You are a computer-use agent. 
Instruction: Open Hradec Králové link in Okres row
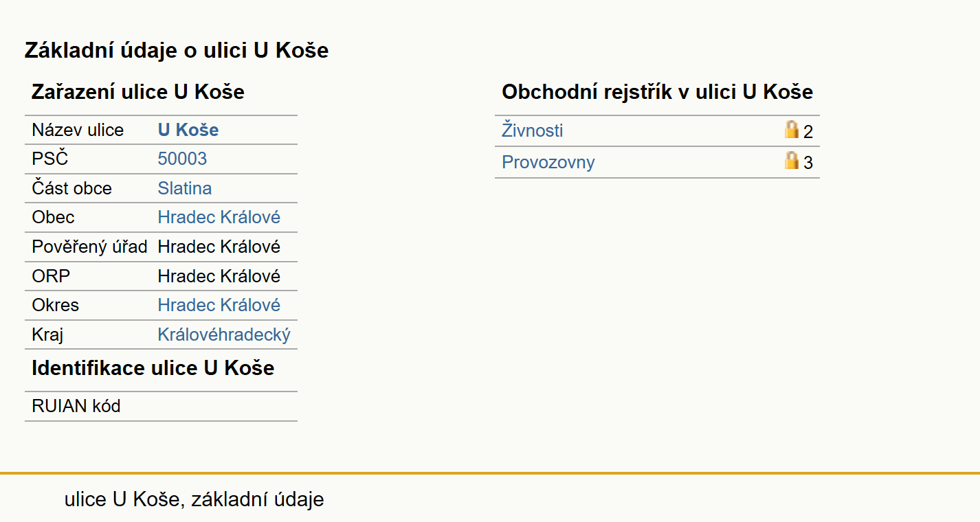(x=219, y=305)
